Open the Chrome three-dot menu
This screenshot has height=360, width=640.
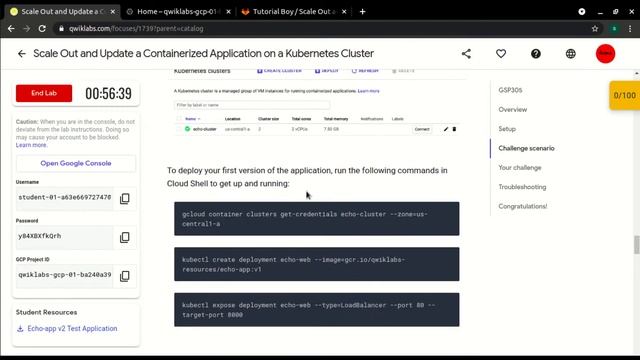point(630,29)
